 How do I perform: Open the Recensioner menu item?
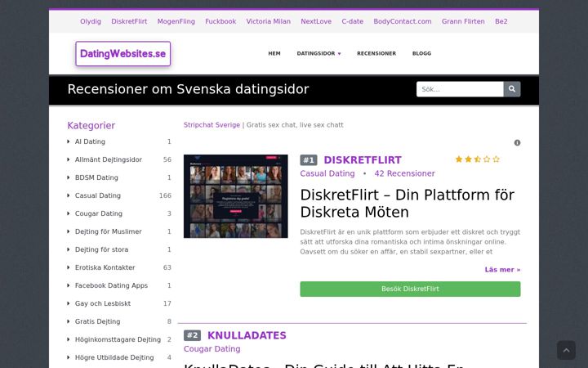point(376,53)
